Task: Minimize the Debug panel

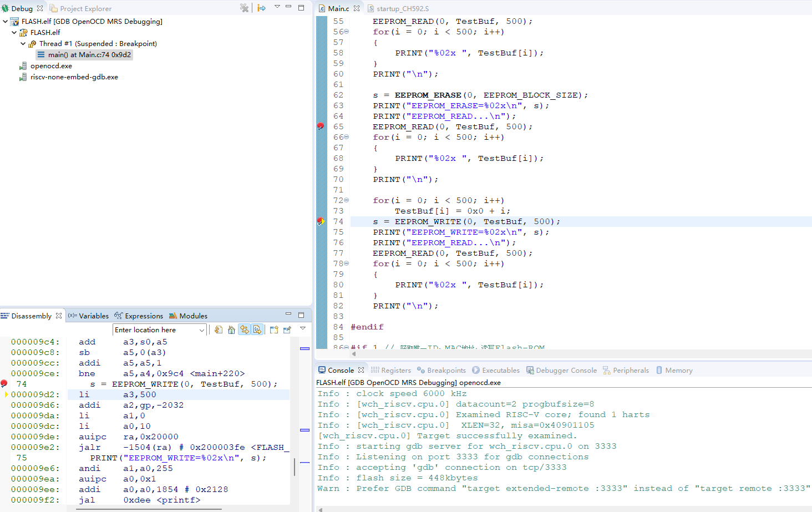Action: click(288, 6)
